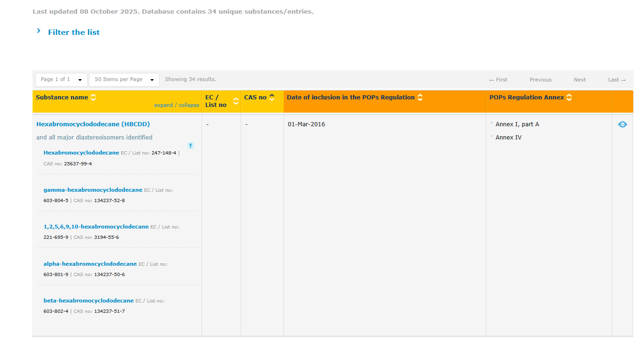Screen dimensions: 644x343
Task: Open the Page 1 of 1 dropdown
Action: (x=61, y=80)
